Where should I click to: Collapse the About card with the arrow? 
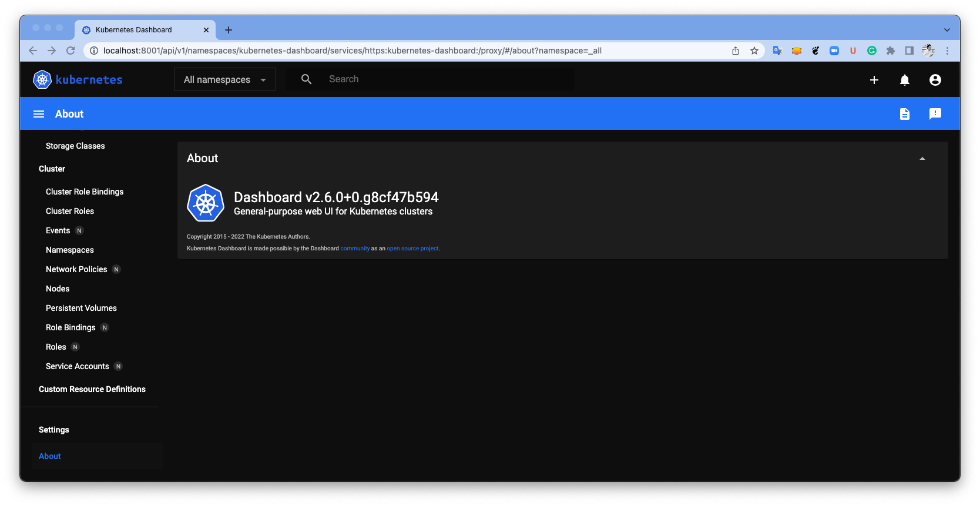(x=922, y=159)
